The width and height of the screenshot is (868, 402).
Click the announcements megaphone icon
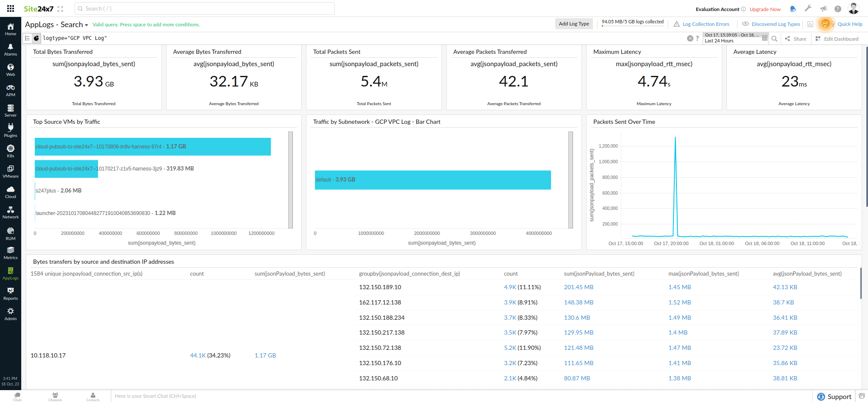[823, 9]
